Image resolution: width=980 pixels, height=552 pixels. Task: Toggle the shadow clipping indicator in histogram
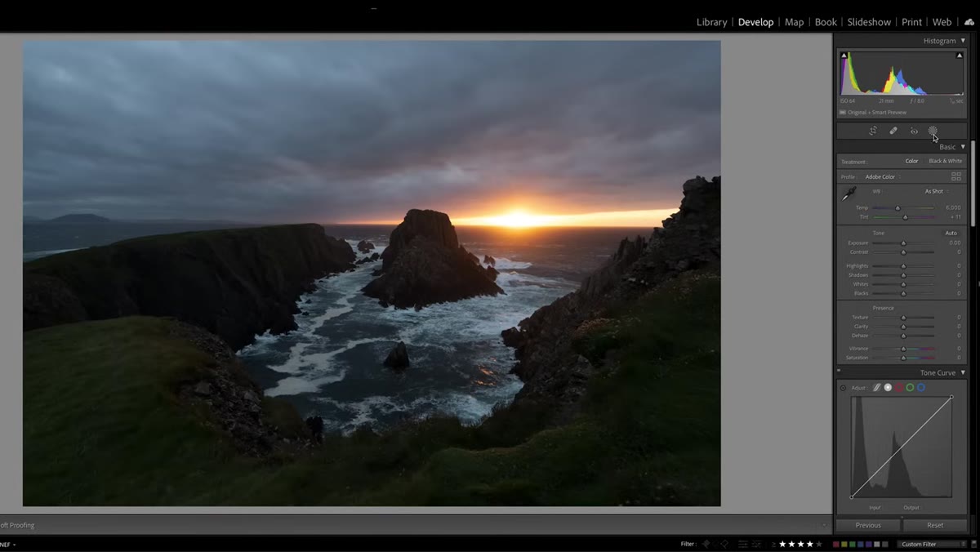click(x=844, y=56)
